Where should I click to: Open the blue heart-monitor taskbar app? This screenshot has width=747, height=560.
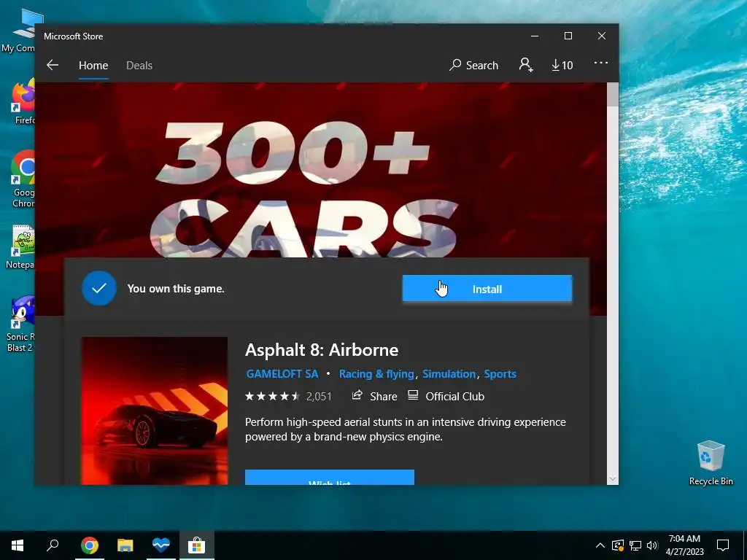[161, 545]
